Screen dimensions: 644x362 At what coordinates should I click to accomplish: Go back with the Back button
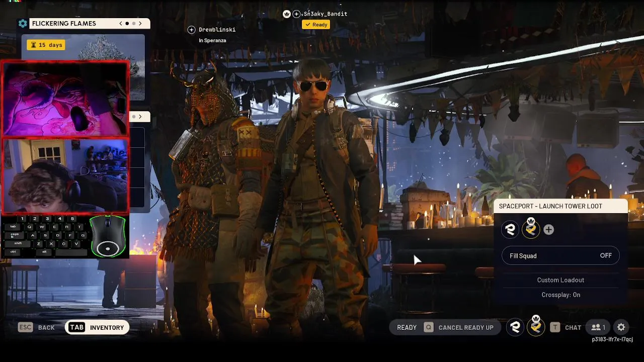[x=46, y=327]
